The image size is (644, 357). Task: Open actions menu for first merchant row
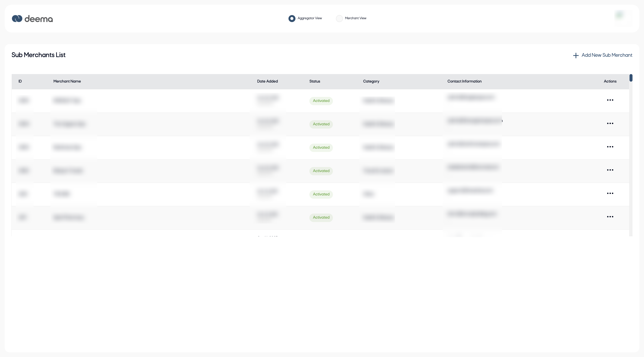coord(610,100)
